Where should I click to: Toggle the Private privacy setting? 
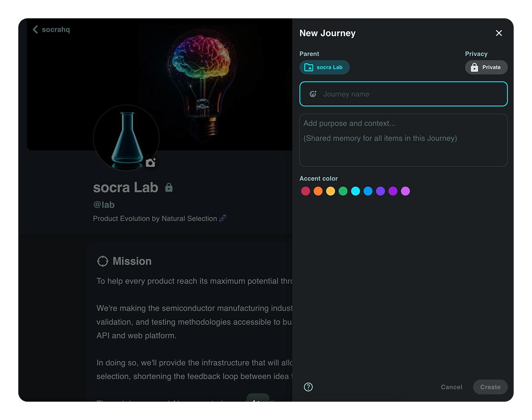tap(486, 67)
